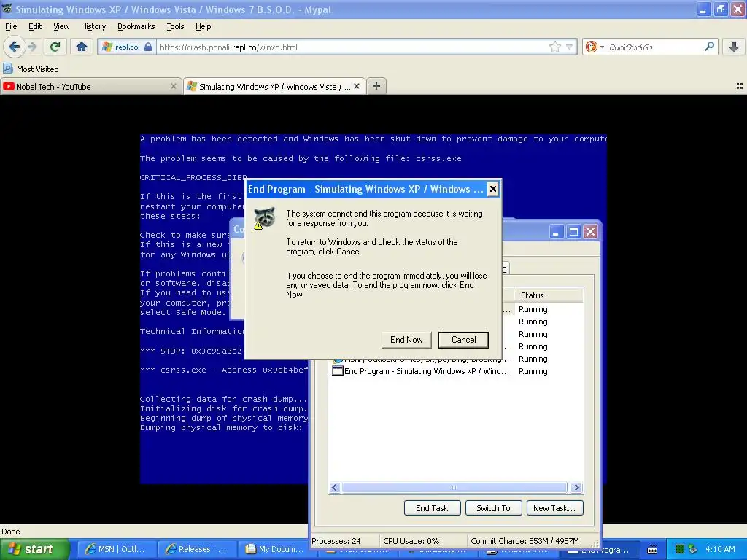747x560 pixels.
Task: Click 'Processes: 24' in Task Manager status bar
Action: click(336, 541)
